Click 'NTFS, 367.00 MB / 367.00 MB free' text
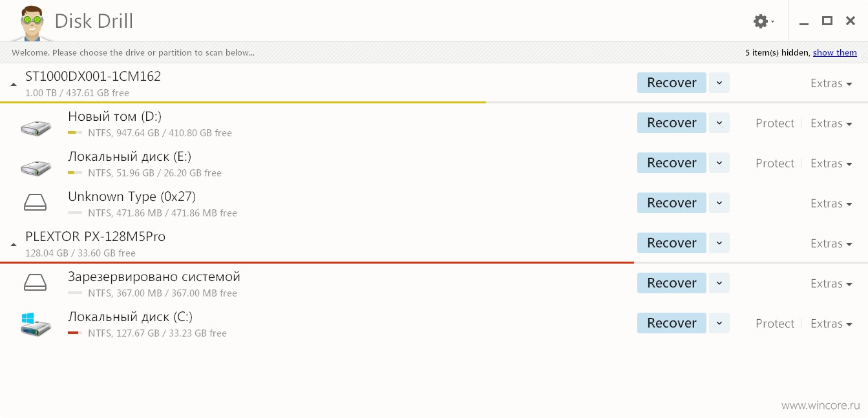Image resolution: width=868 pixels, height=418 pixels. [x=162, y=293]
